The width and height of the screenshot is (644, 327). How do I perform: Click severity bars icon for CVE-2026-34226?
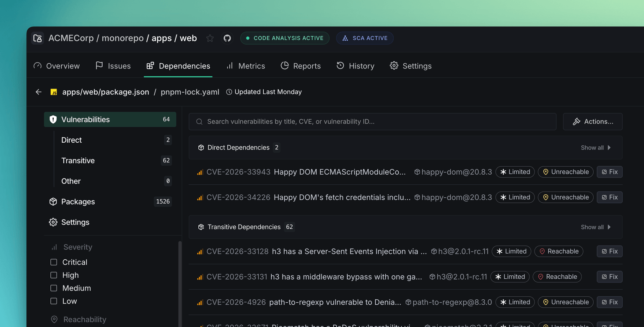[200, 197]
